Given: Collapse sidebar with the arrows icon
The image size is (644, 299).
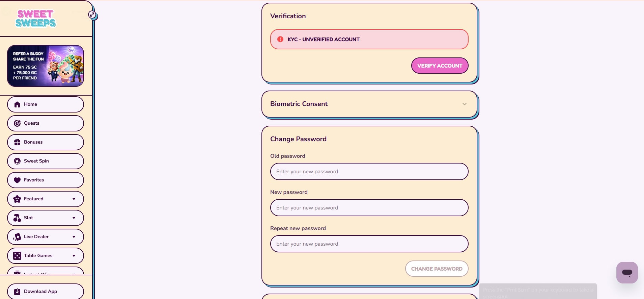Looking at the screenshot, I should 92,15.
